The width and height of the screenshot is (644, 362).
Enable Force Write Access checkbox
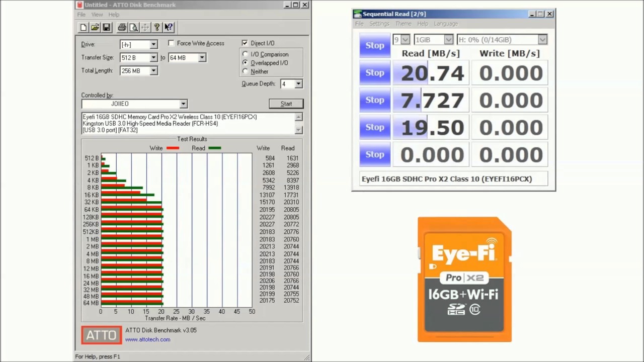click(172, 43)
